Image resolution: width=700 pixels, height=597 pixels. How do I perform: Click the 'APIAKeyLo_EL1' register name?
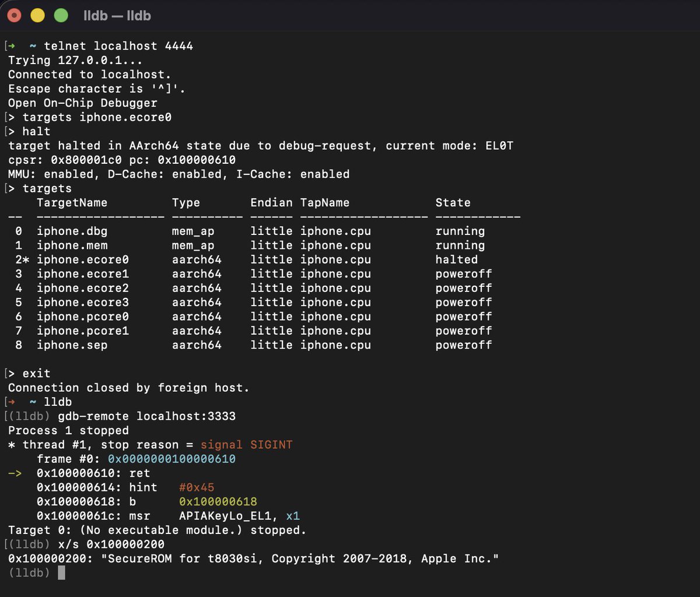point(225,516)
